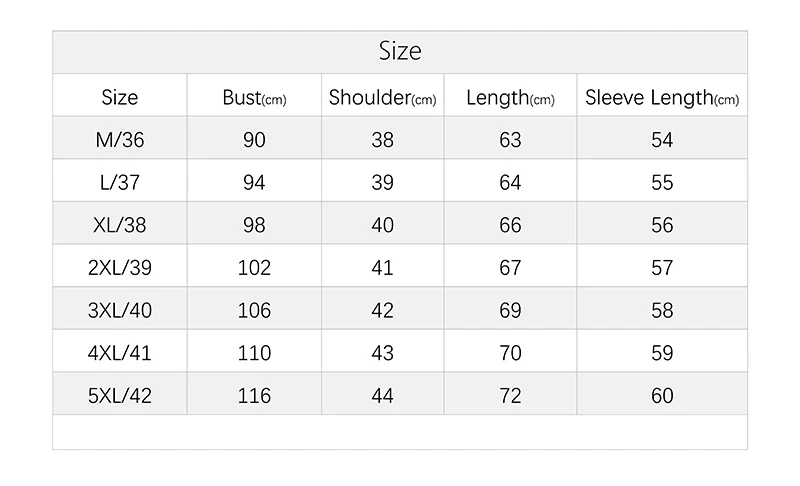This screenshot has width=800, height=486.
Task: Click shoulder value 41 in 2XL/39 row
Action: point(383,268)
